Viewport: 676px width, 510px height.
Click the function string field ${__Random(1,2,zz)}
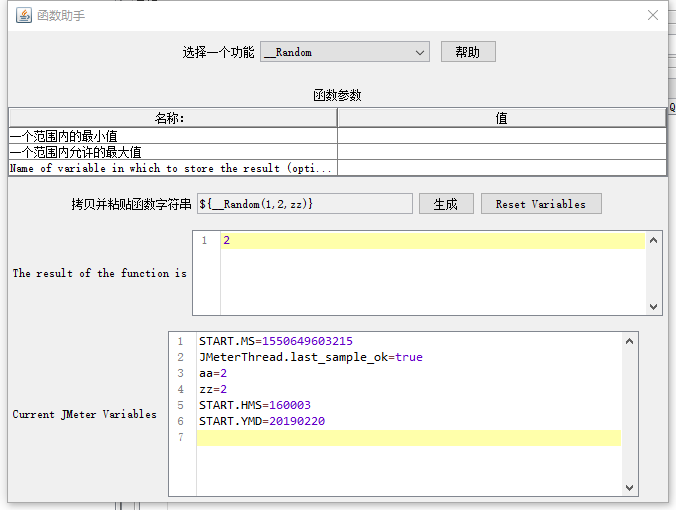pos(305,204)
